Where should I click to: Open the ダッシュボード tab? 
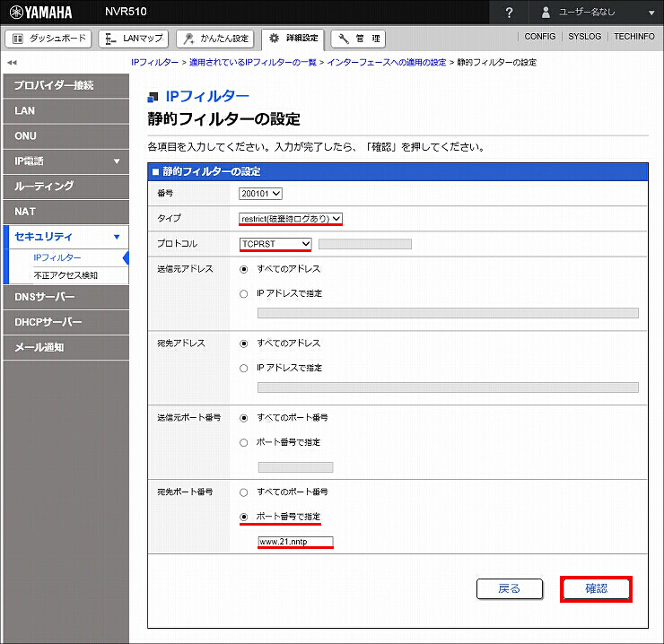48,39
